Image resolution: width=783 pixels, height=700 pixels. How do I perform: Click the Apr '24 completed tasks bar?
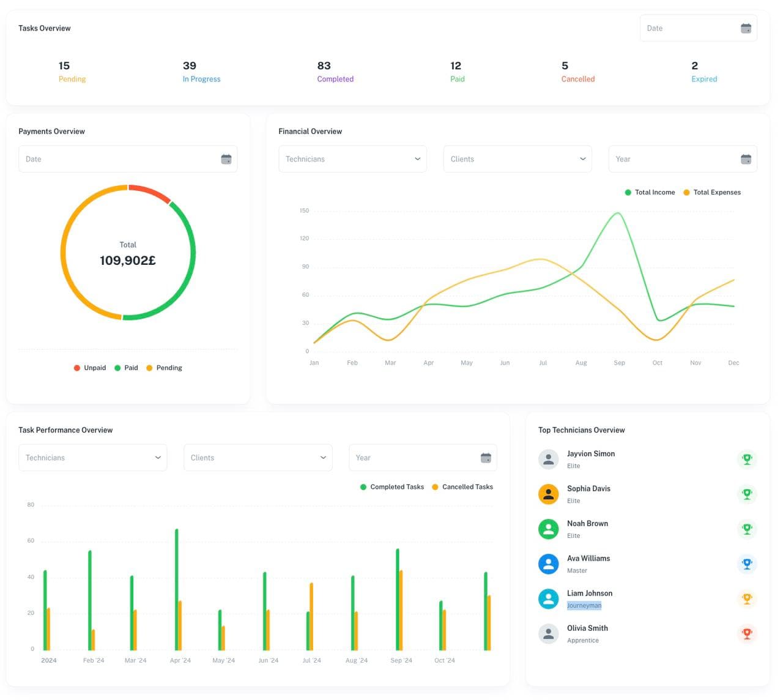coord(177,589)
